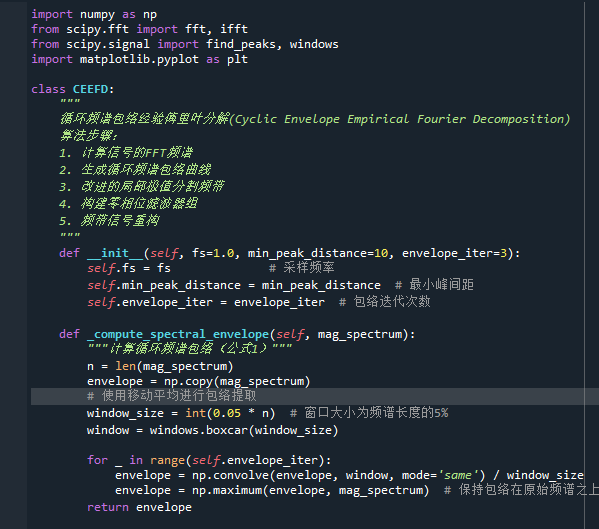Click 'min_peak_distance=10' in __init__ signature

(318, 253)
